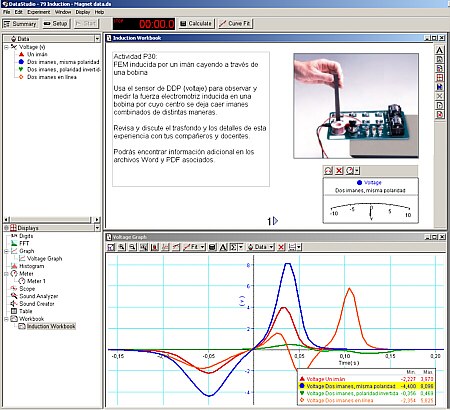Go to next workbook page arrow
450x410 pixels.
point(276,221)
